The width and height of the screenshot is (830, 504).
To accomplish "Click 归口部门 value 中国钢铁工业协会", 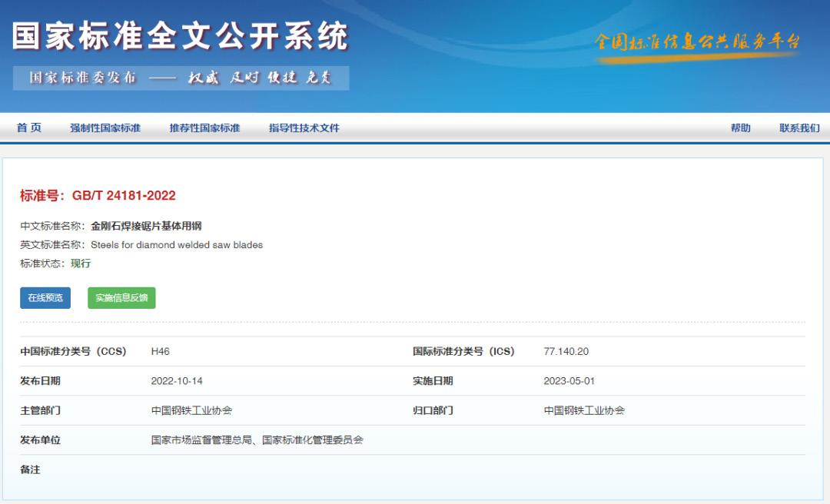I will [x=584, y=410].
